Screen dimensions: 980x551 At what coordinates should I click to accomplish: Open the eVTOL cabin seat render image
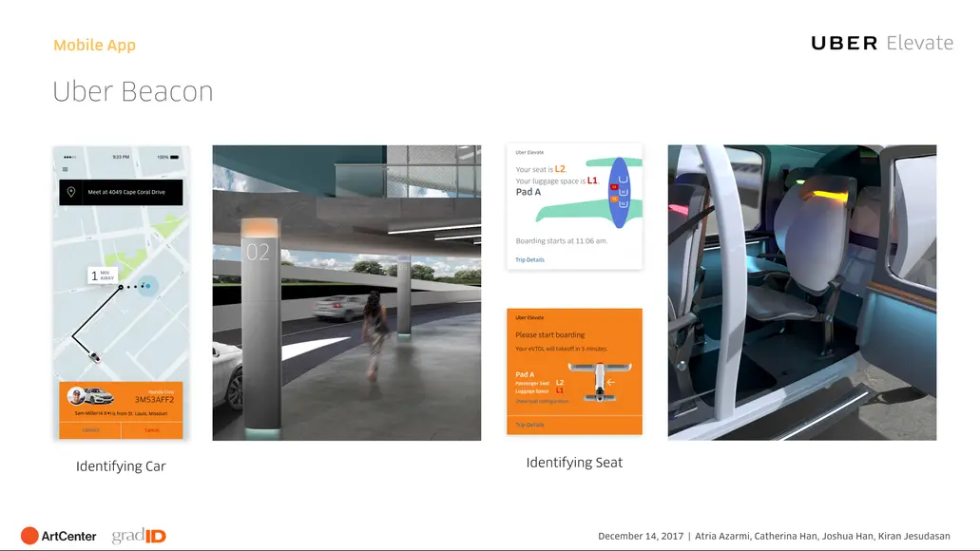802,293
